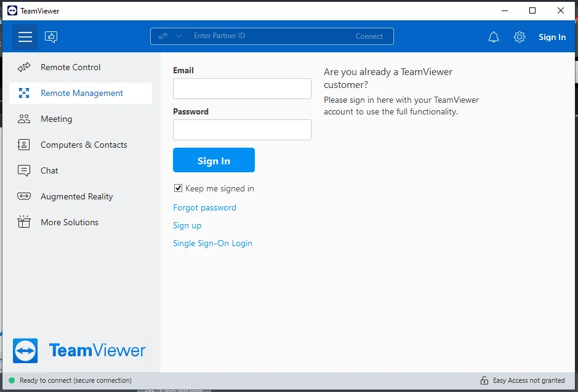Uncheck Keep me signed in
Image resolution: width=578 pixels, height=392 pixels.
[178, 188]
